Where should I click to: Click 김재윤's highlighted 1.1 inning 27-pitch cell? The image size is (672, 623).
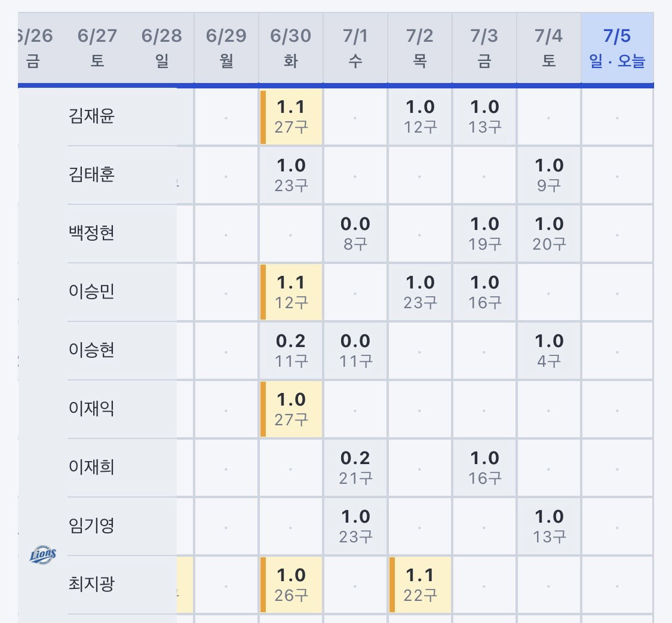click(291, 116)
